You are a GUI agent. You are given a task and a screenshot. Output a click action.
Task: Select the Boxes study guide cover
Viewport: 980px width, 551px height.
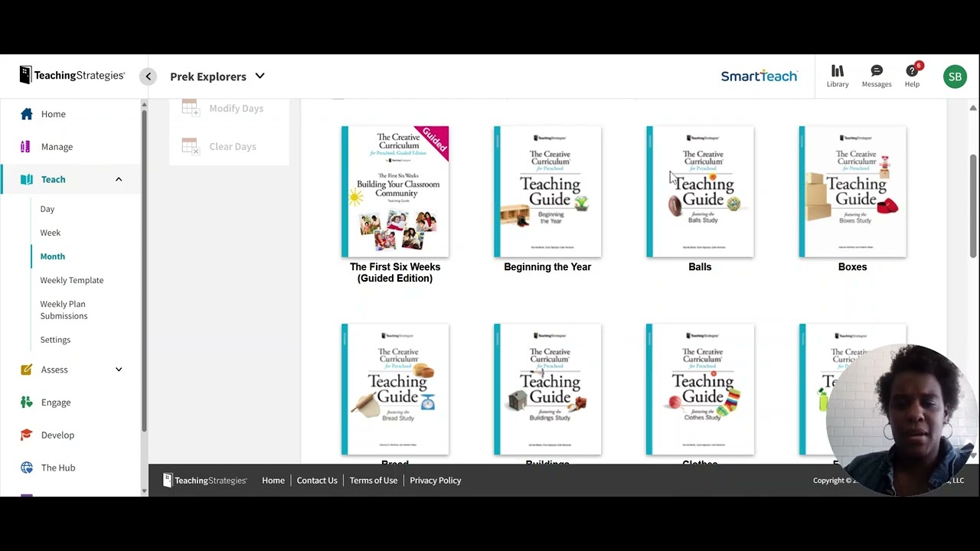(x=852, y=191)
